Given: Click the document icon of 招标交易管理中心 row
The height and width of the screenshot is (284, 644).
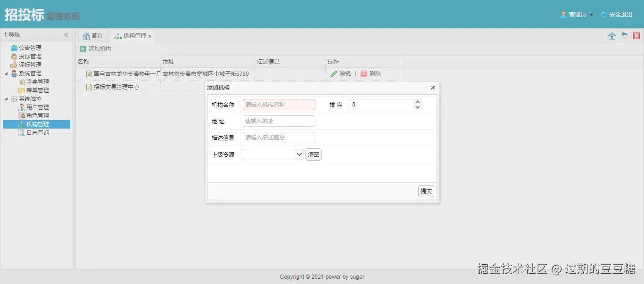Looking at the screenshot, I should [x=89, y=87].
